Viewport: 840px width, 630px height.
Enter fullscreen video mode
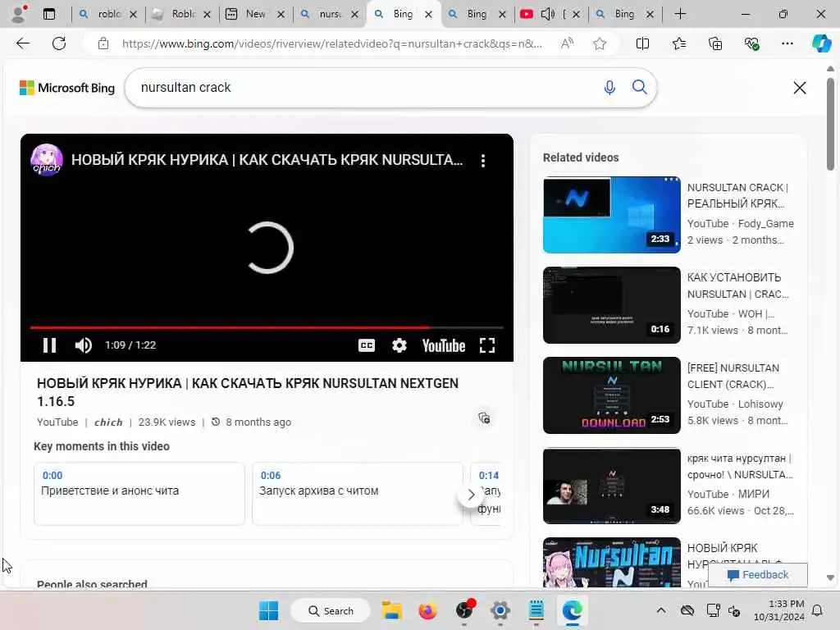(x=487, y=345)
